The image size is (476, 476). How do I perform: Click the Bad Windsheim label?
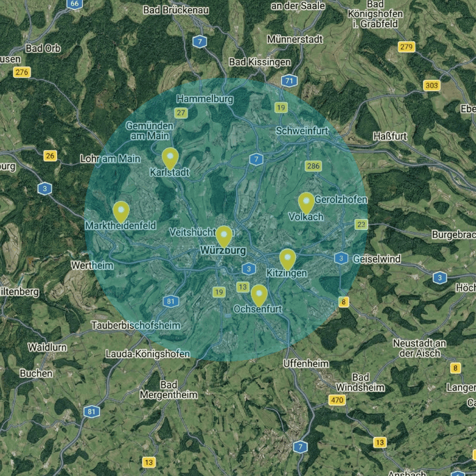point(361,382)
